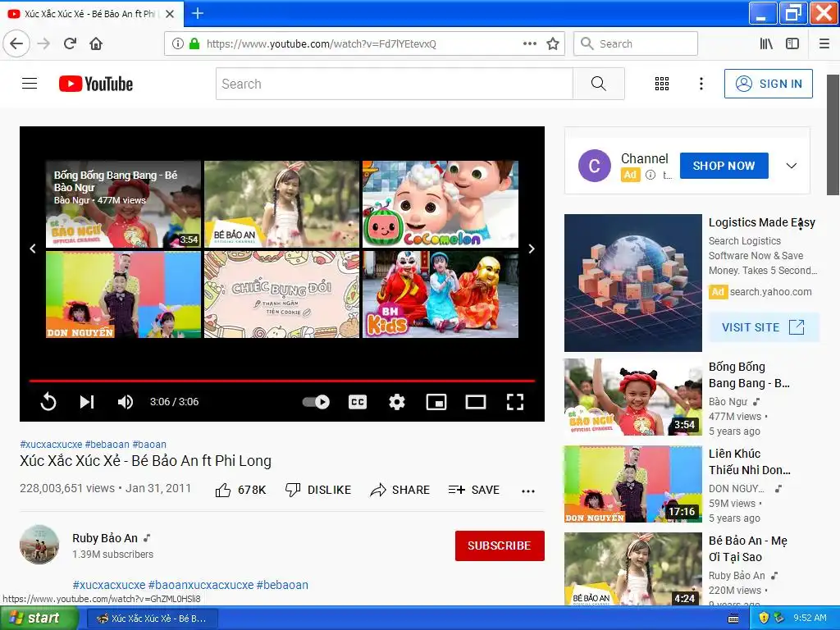The height and width of the screenshot is (630, 840).
Task: Show previous suggested videos arrow
Action: 33,249
